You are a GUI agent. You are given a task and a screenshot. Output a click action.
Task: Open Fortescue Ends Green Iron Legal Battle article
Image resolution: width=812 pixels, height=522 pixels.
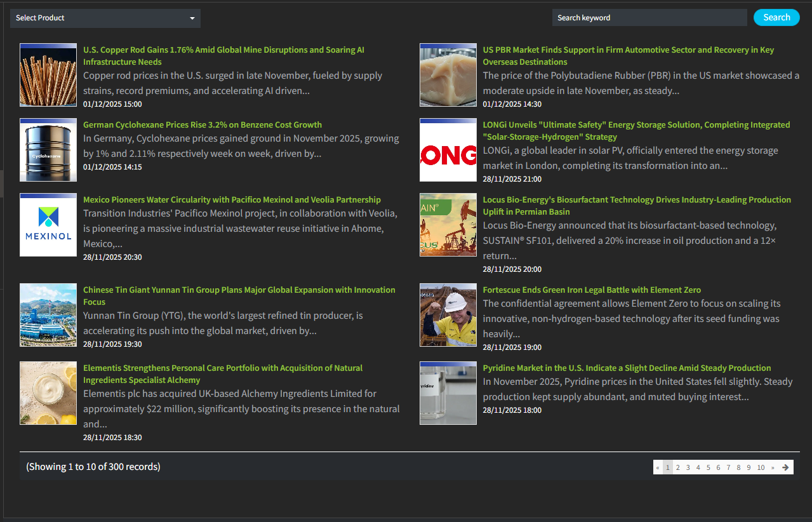click(x=592, y=290)
